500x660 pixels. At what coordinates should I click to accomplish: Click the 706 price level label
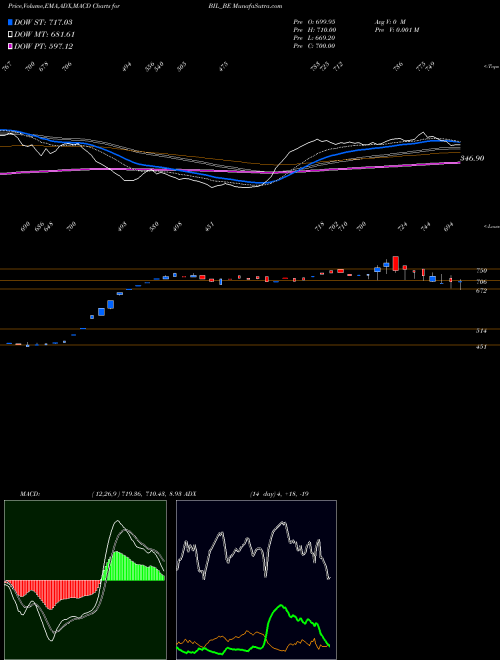(x=482, y=282)
